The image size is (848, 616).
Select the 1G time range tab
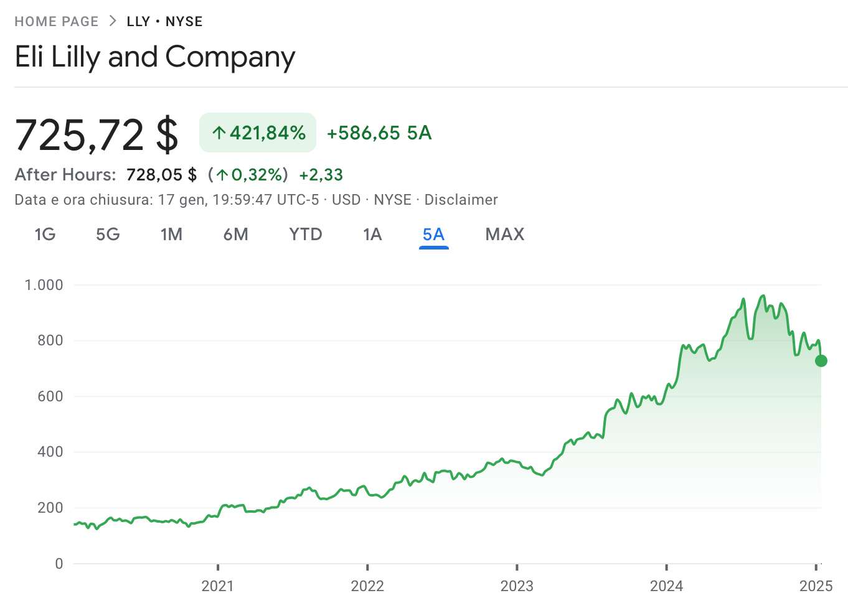coord(45,235)
